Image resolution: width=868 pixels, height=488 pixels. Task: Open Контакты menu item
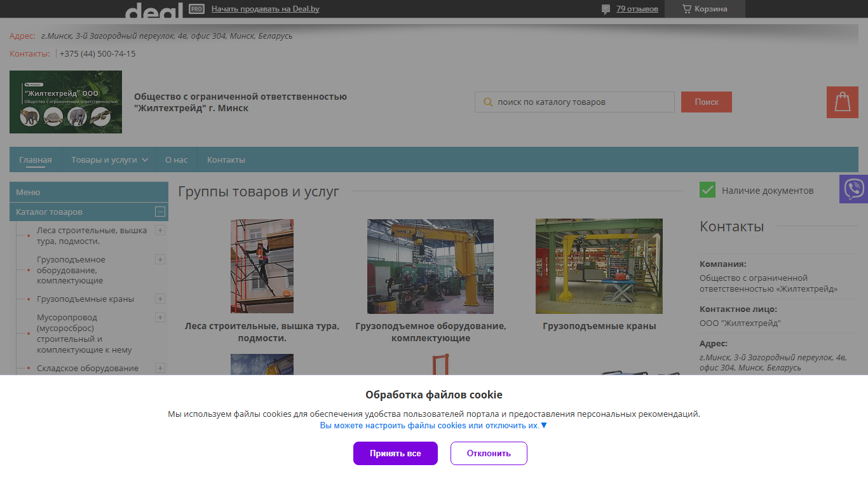(x=226, y=159)
